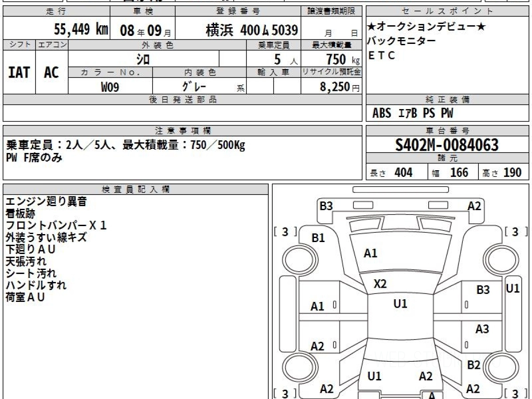Select the height value 高さ 190
The image size is (532, 399).
pos(502,172)
